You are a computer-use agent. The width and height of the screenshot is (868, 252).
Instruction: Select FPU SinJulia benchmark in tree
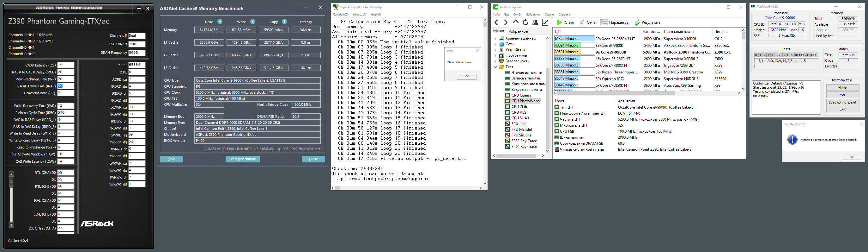coord(521,135)
